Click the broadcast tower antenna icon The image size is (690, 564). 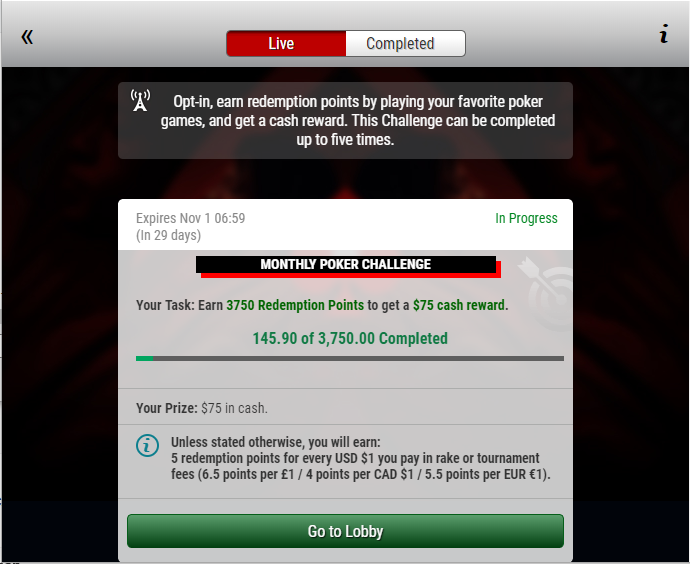(x=140, y=100)
